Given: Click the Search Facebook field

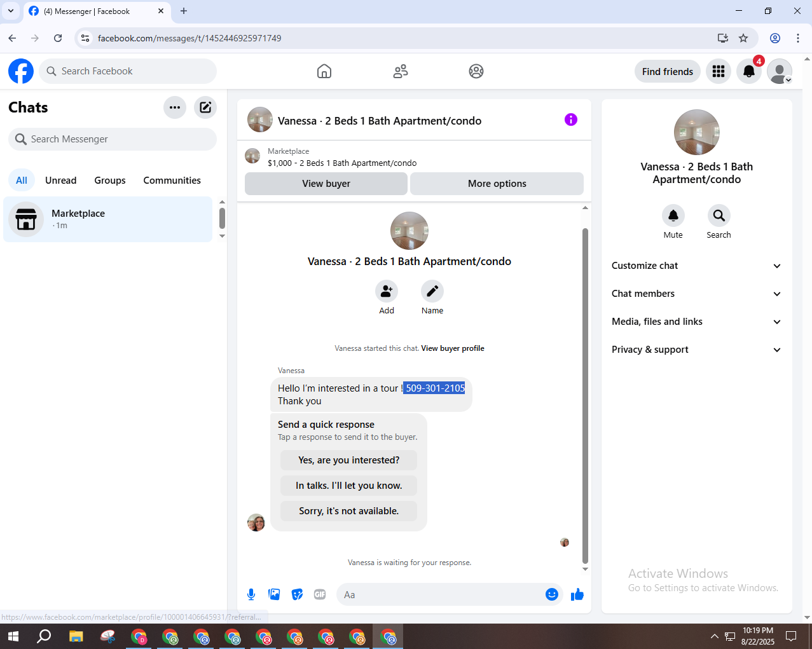Looking at the screenshot, I should [128, 71].
